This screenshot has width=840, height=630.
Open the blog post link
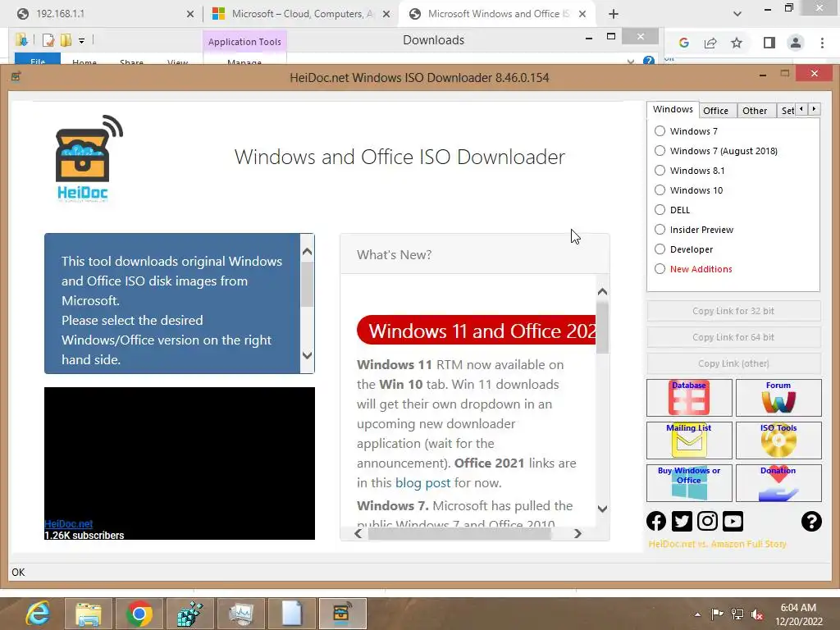point(422,482)
